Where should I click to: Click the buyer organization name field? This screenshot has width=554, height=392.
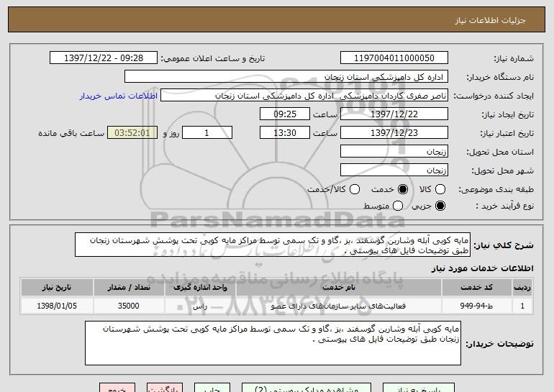[x=286, y=77]
